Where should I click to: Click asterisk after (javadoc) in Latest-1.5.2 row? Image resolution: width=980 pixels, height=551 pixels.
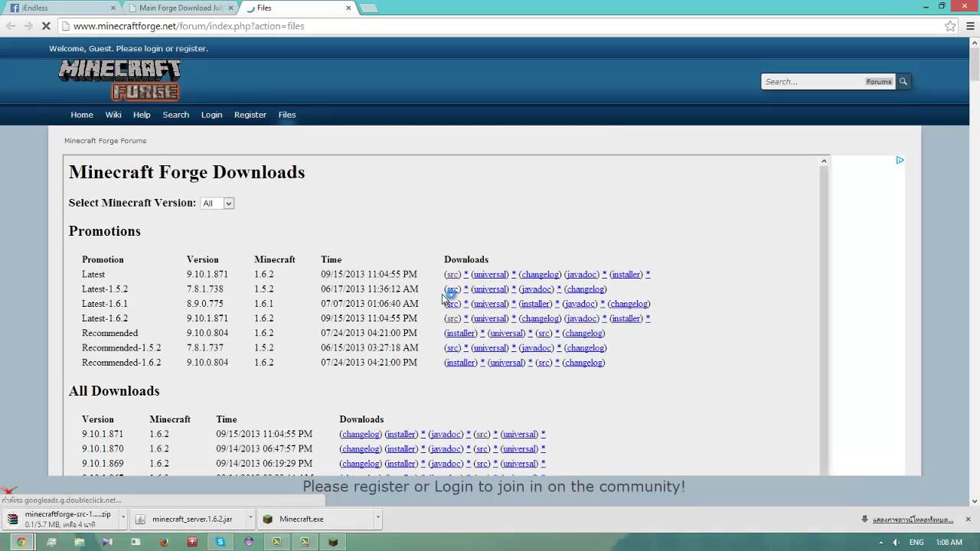[559, 289]
